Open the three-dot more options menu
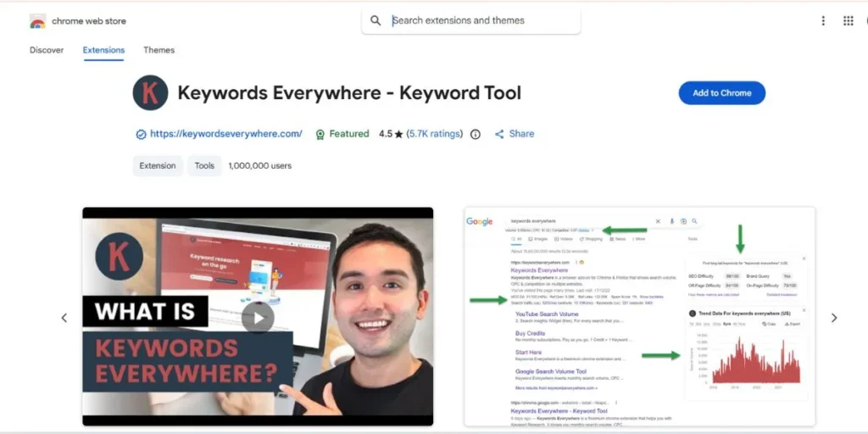868x434 pixels. point(823,21)
